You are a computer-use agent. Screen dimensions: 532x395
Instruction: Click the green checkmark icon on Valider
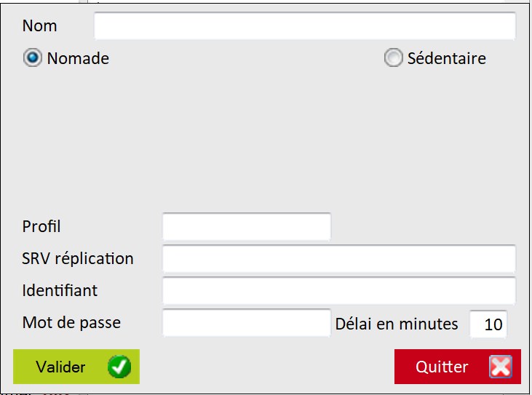[119, 367]
